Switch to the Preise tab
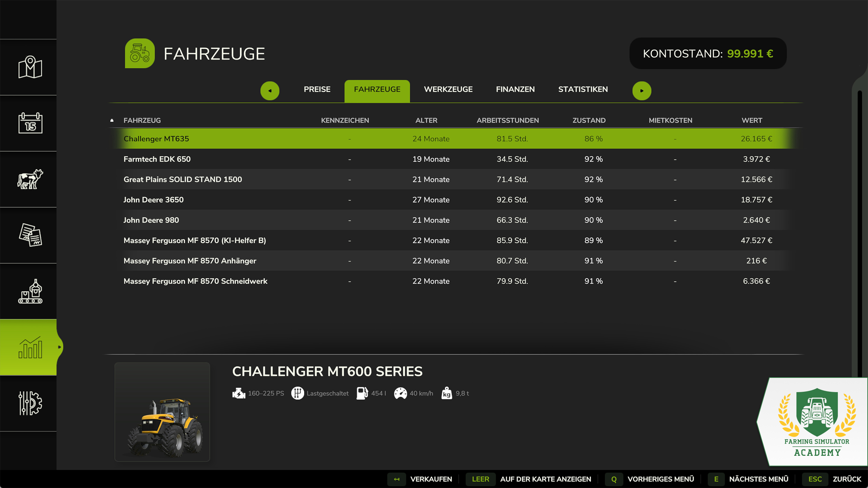 (x=317, y=89)
